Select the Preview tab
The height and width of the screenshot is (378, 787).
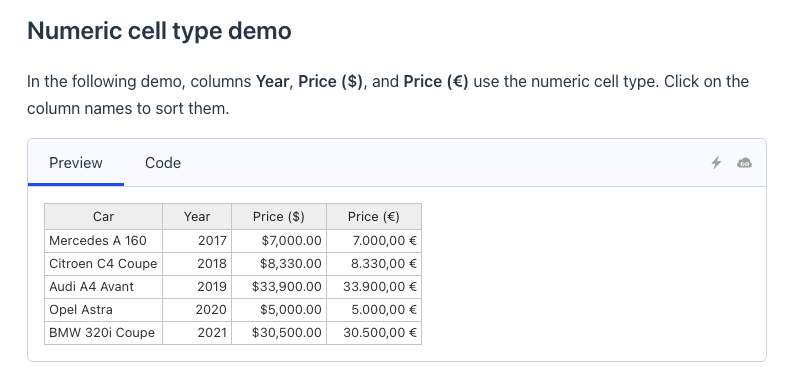point(76,163)
